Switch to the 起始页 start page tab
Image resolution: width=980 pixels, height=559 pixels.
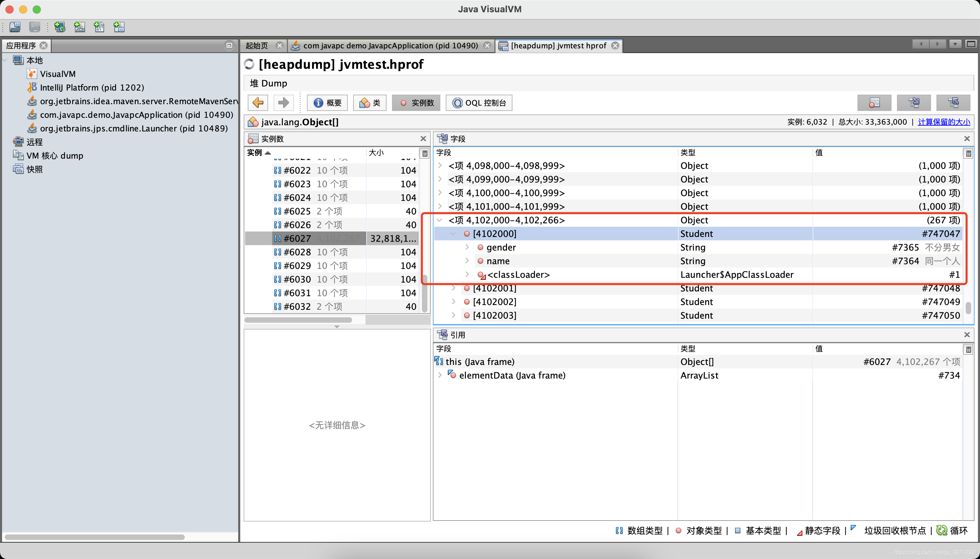[x=257, y=45]
